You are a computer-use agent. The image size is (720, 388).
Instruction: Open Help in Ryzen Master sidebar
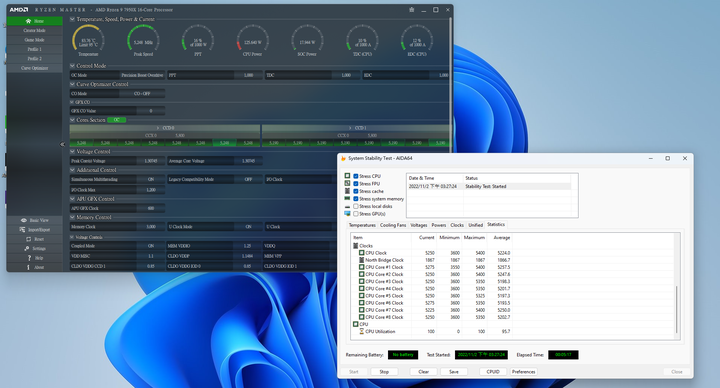(34, 258)
